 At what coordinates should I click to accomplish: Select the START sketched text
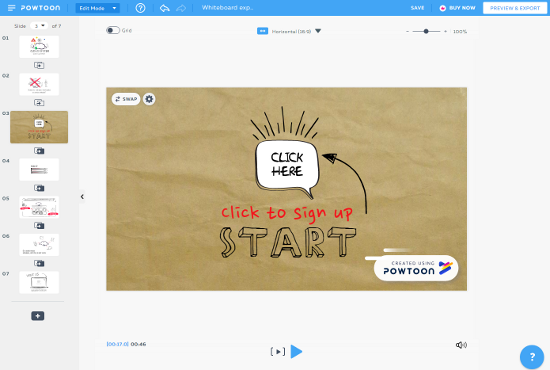(288, 242)
